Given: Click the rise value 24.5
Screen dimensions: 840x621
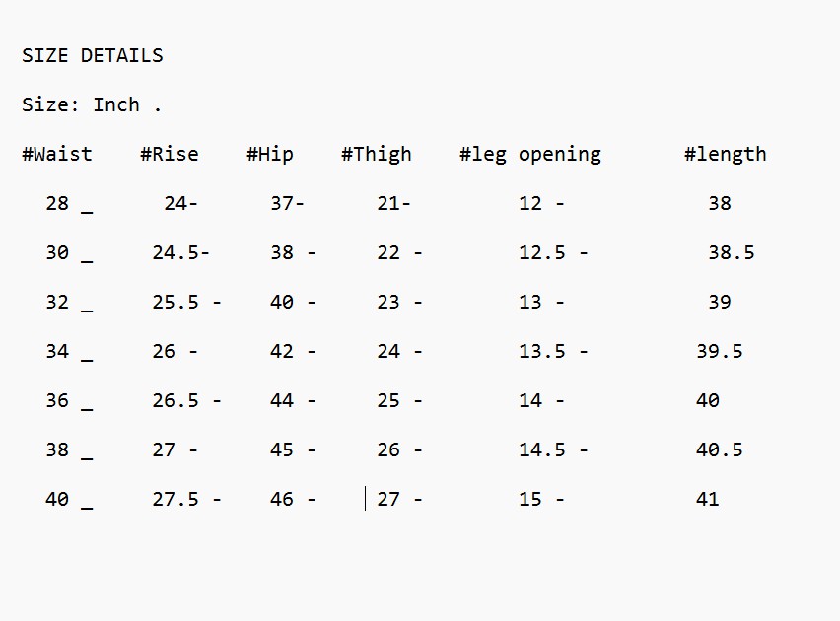Looking at the screenshot, I should (175, 253).
